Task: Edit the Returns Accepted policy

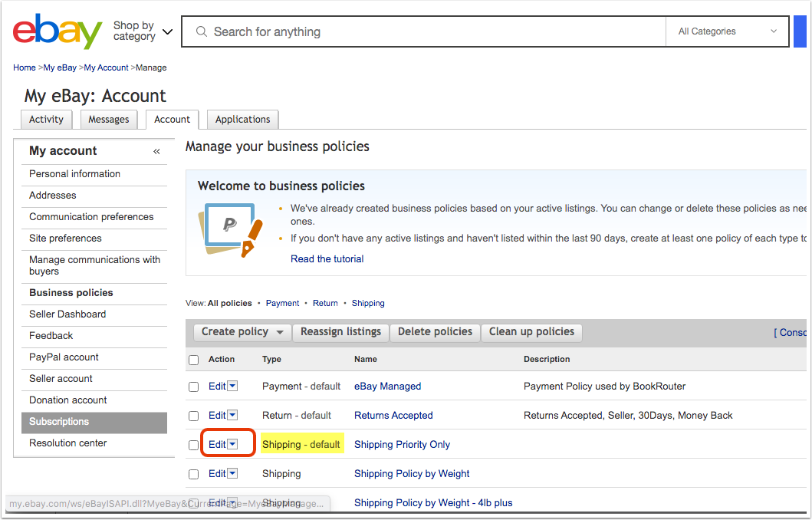Action: (217, 416)
